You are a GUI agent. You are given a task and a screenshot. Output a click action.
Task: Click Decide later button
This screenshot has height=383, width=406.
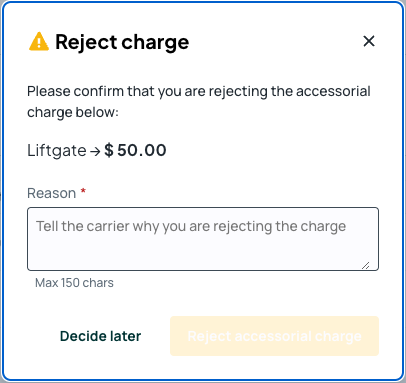click(100, 336)
